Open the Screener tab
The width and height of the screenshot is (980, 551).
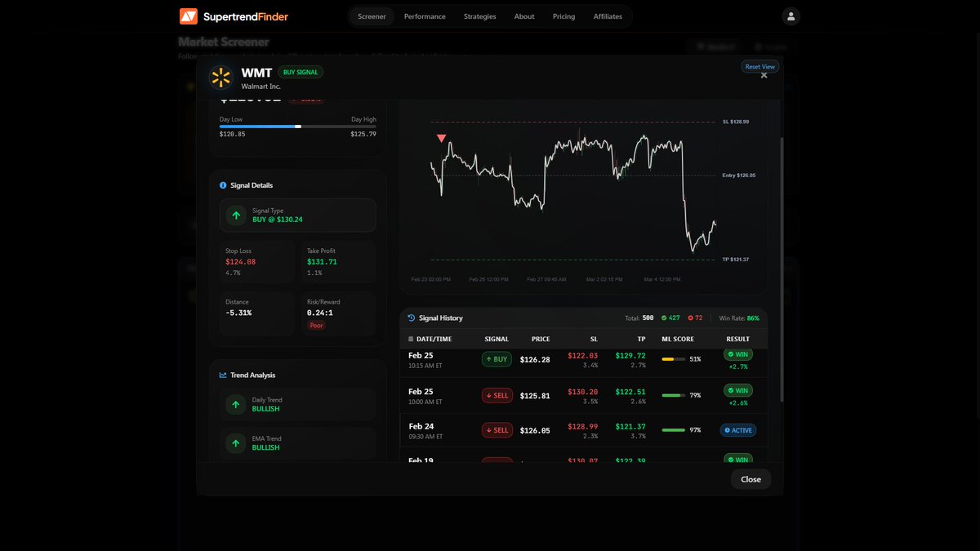[372, 16]
